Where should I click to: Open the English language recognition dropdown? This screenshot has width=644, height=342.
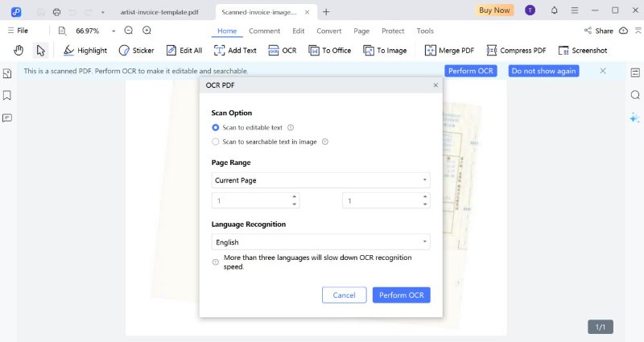click(320, 241)
